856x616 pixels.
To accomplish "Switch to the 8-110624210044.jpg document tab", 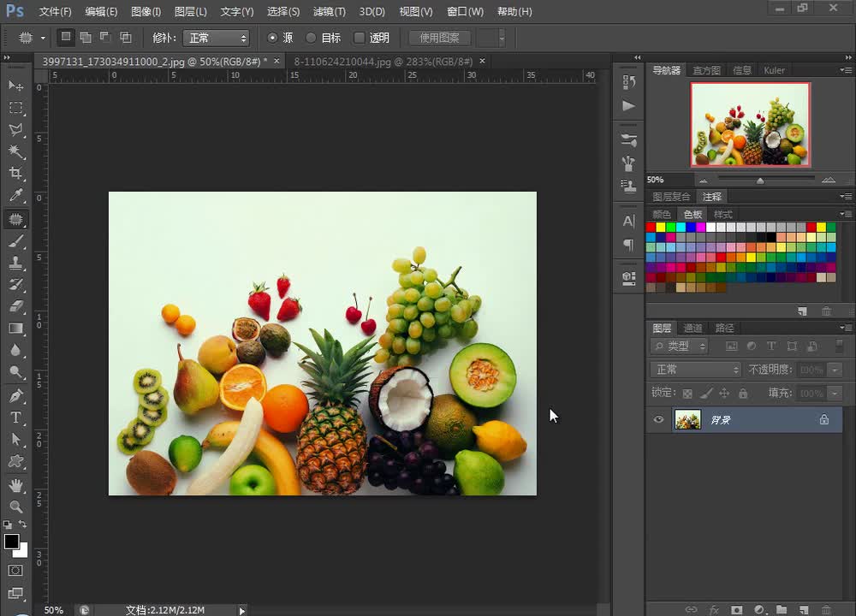I will 383,62.
